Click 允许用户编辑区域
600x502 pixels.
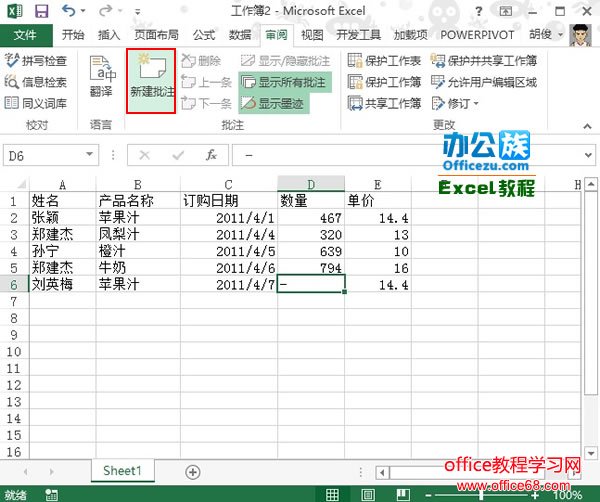click(x=484, y=82)
